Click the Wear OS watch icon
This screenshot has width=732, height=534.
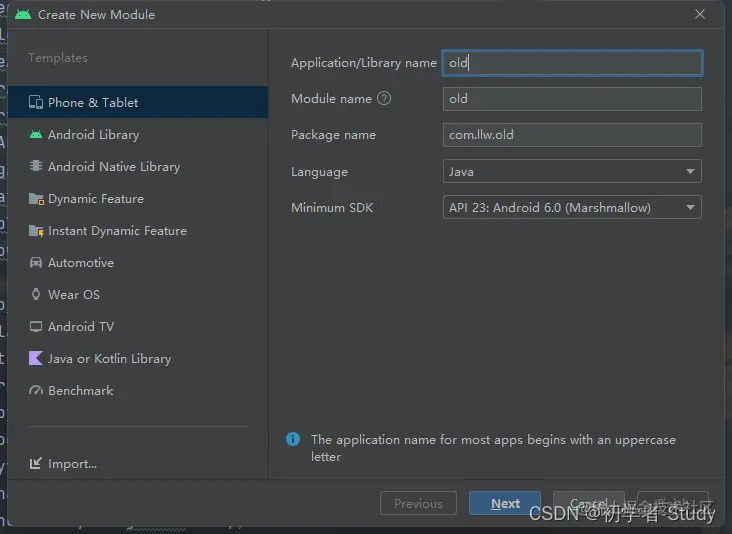coord(36,294)
